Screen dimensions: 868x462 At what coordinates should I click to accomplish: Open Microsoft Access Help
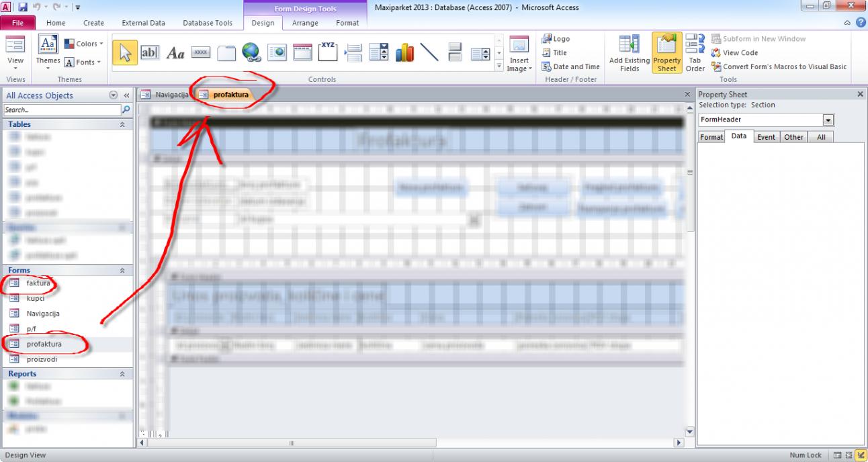coord(859,22)
